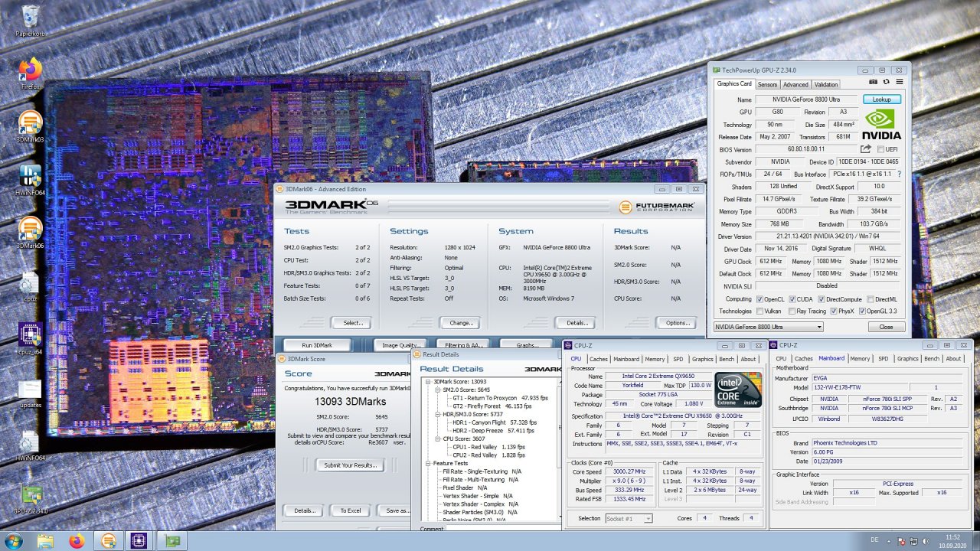Switch to the Validation tab in GPU-Z

tap(826, 84)
